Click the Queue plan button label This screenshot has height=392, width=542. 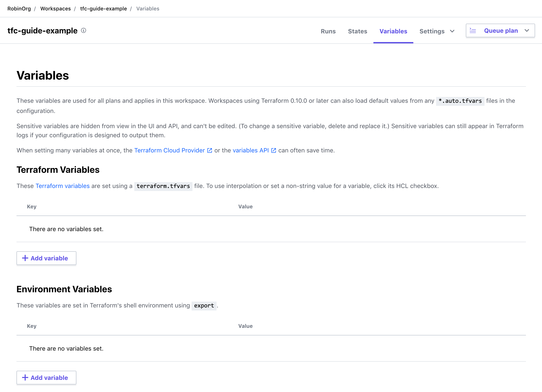(501, 31)
